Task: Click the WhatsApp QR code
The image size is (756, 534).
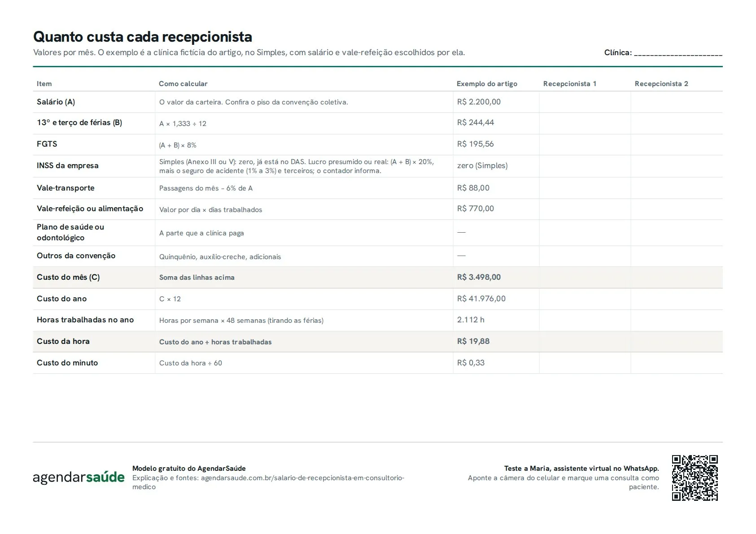Action: 695,478
